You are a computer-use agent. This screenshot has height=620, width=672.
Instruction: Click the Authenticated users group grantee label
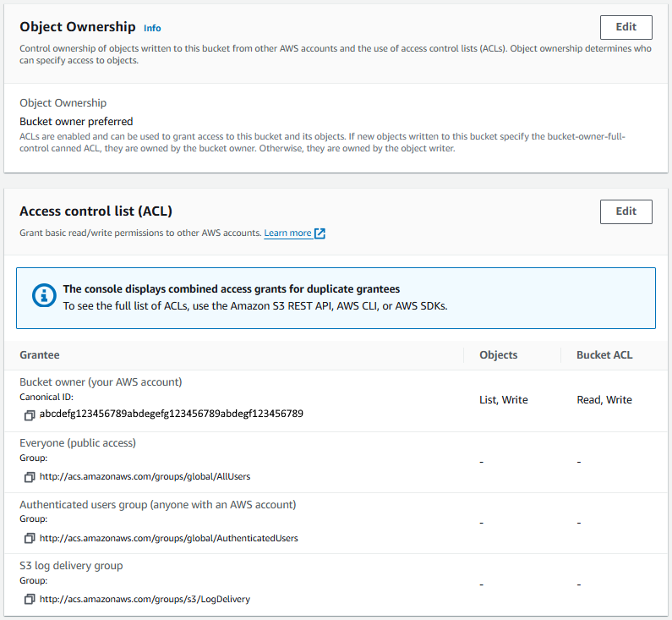(158, 505)
